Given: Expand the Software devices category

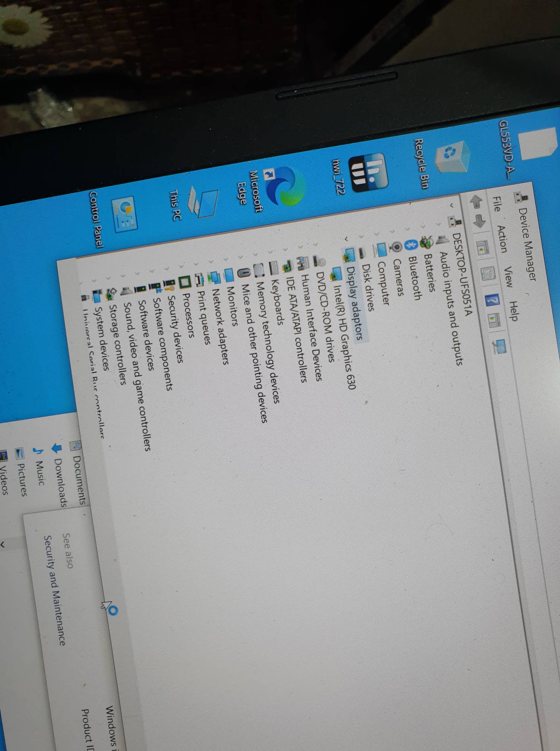Looking at the screenshot, I should point(137,273).
